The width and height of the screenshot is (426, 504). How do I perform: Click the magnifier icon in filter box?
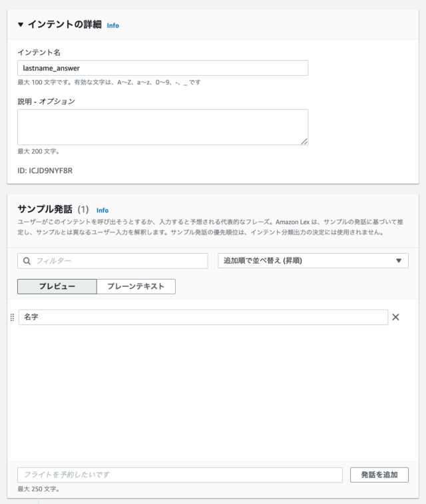pyautogui.click(x=27, y=261)
